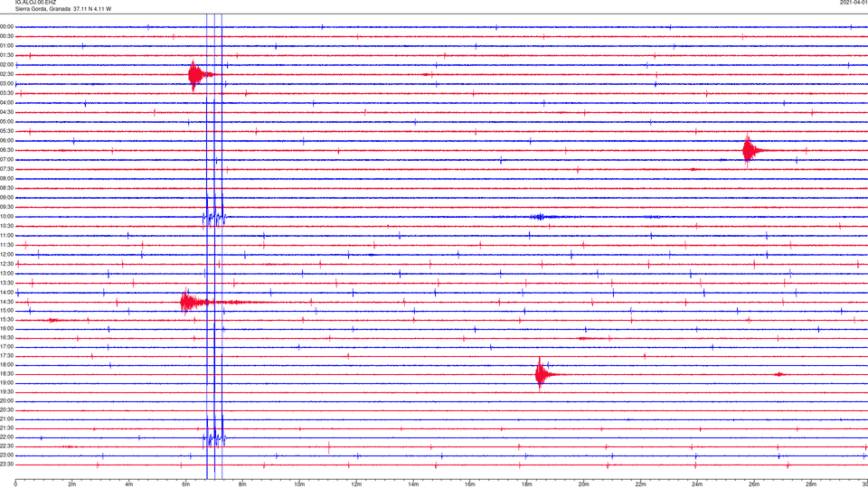Select the 18:00 trace time label
Image resolution: width=868 pixels, height=488 pixels.
[x=7, y=365]
